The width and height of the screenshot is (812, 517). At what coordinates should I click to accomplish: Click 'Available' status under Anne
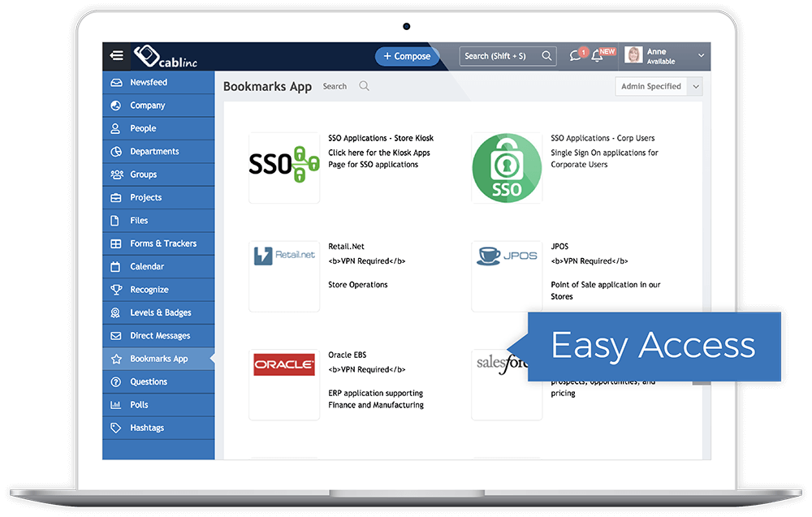pyautogui.click(x=661, y=62)
